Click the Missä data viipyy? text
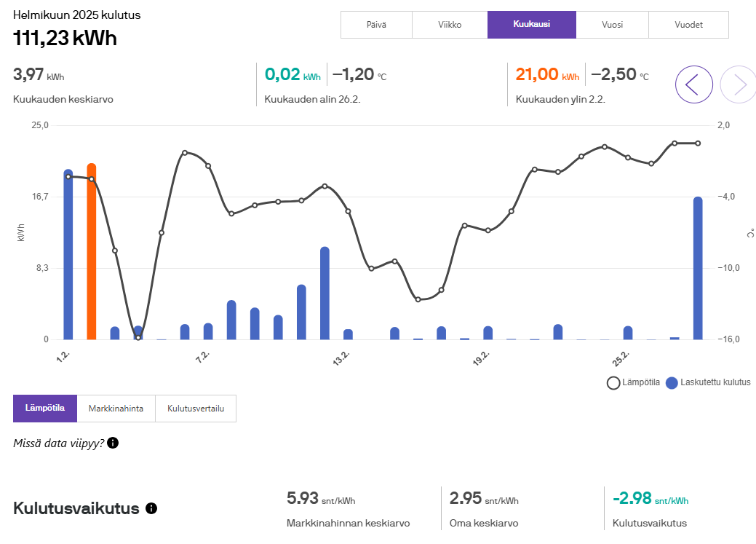756x544 pixels. pos(58,443)
